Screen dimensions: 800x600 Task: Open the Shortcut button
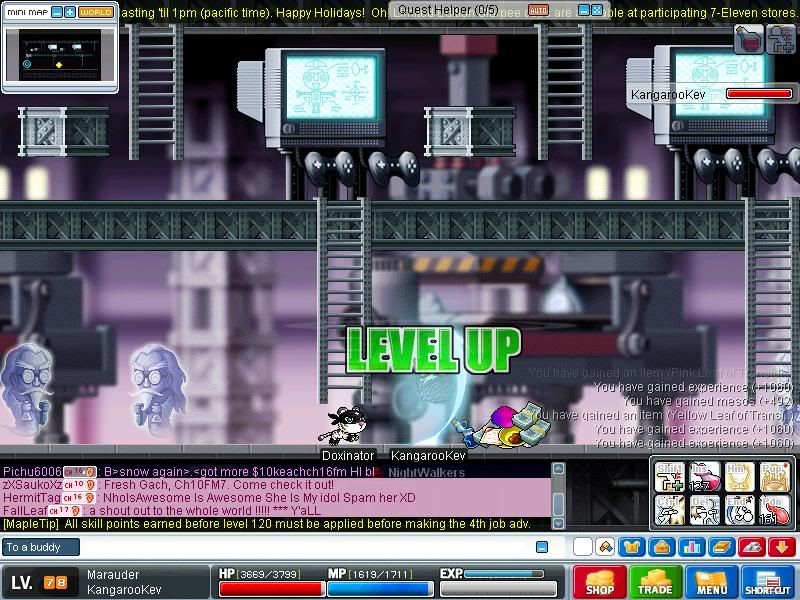tap(767, 582)
